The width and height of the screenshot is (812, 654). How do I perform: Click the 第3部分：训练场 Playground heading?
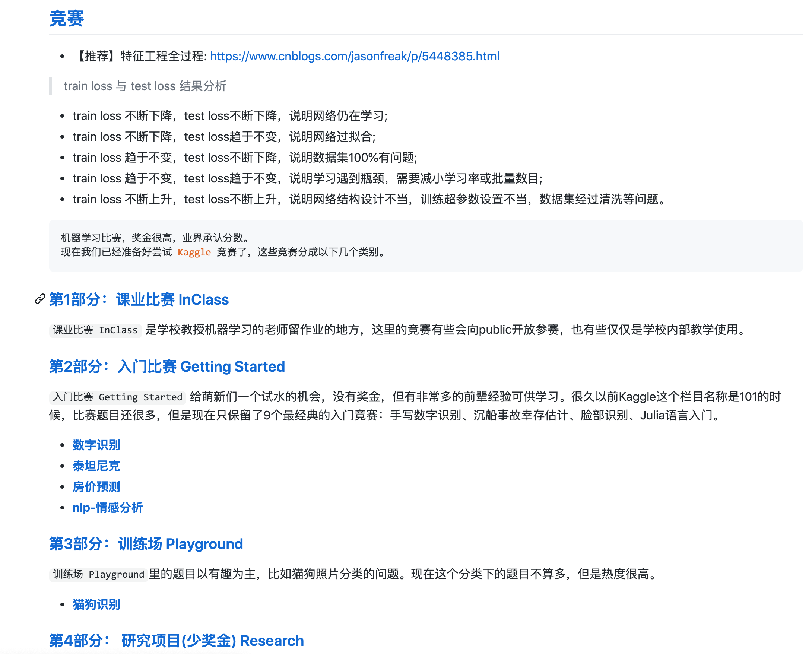[146, 544]
